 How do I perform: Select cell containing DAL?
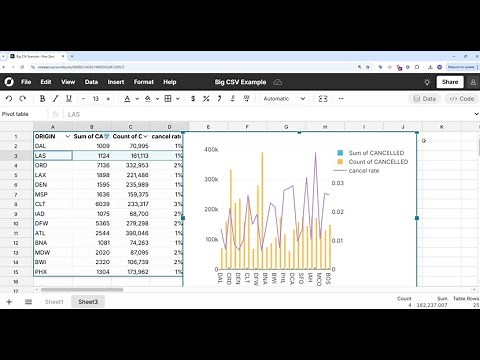click(x=53, y=146)
